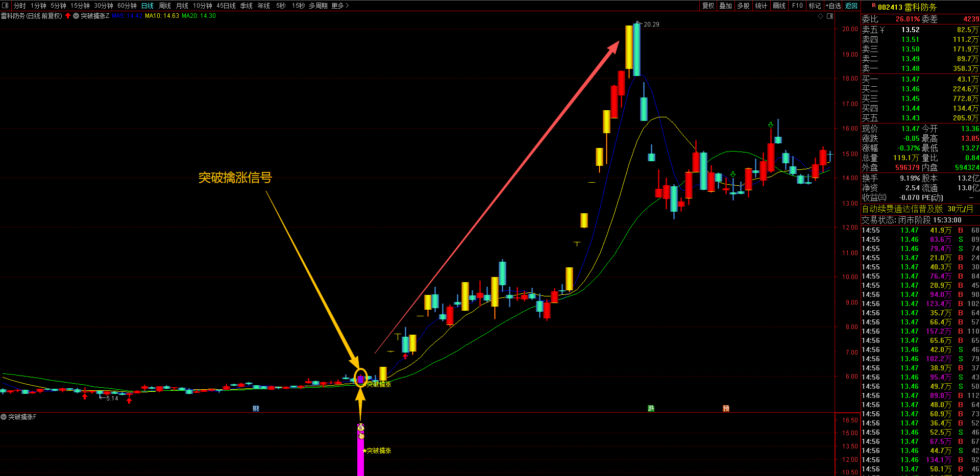The width and height of the screenshot is (980, 476).
Task: Activate the 画线 drawing tools
Action: [x=779, y=6]
